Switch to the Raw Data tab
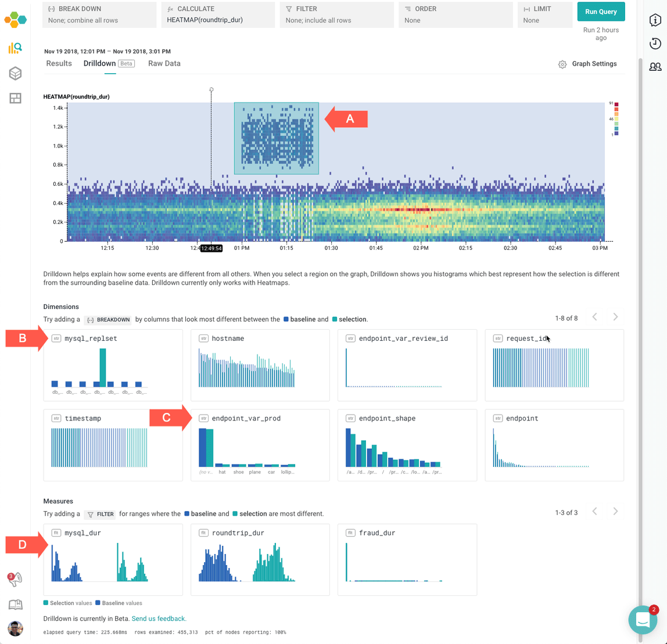This screenshot has width=667, height=644. tap(164, 63)
